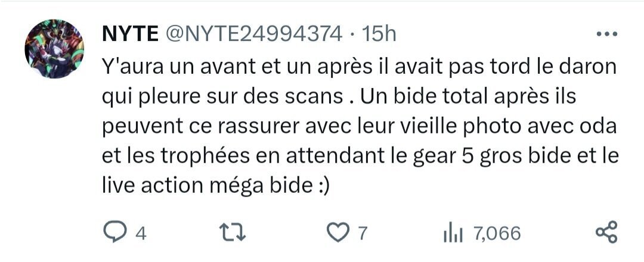Open the three-dot more options menu
Viewport: 644px width, 262px height.
click(607, 35)
